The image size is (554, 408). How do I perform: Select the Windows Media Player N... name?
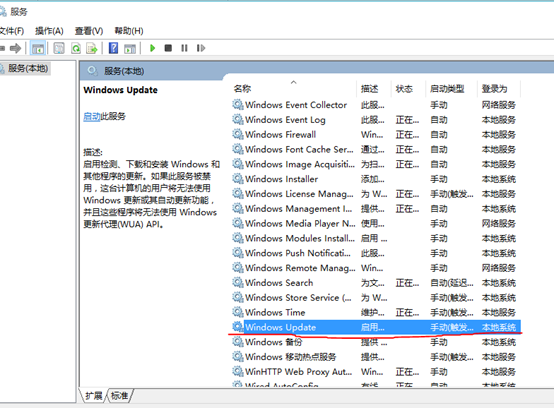point(300,224)
